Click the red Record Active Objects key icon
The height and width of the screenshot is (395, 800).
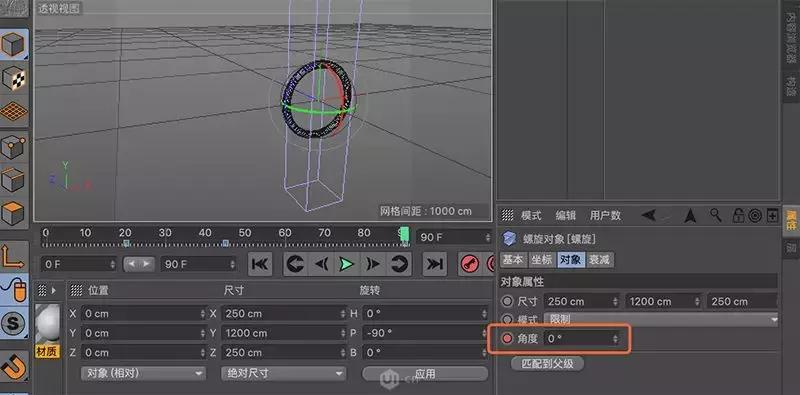tap(470, 264)
